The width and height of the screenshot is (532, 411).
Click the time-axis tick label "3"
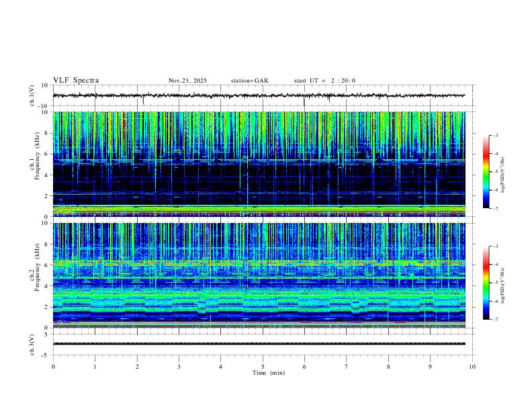[x=179, y=367]
